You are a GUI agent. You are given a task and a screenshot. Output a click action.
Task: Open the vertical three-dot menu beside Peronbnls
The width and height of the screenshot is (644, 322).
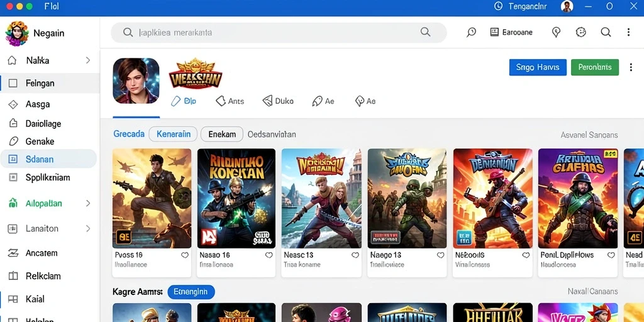[631, 67]
